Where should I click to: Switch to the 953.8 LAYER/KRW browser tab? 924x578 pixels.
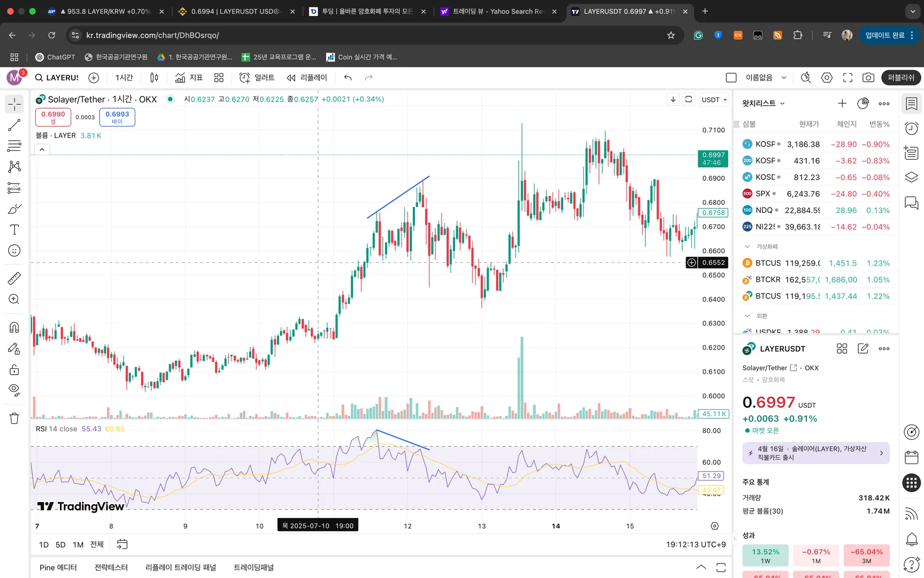click(105, 11)
